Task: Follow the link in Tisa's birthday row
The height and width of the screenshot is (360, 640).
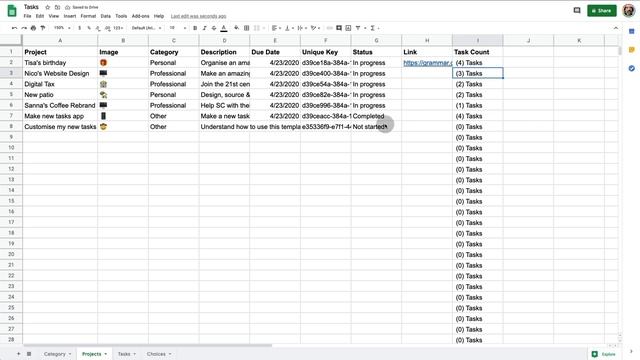Action: pyautogui.click(x=427, y=63)
